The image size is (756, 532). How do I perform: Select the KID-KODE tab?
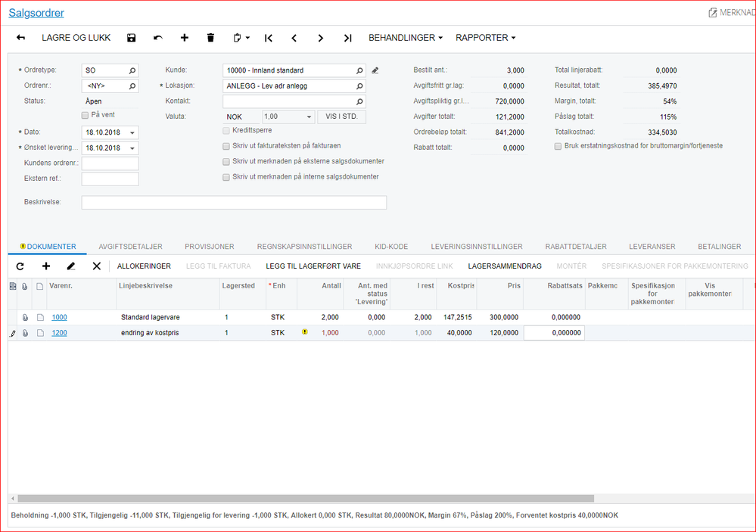point(391,247)
